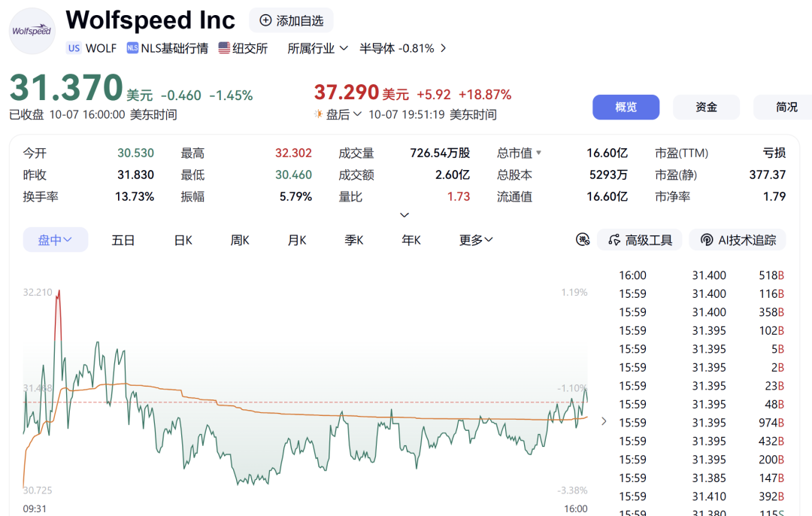Collapse the trade list side panel arrow
The width and height of the screenshot is (812, 516).
(x=604, y=421)
